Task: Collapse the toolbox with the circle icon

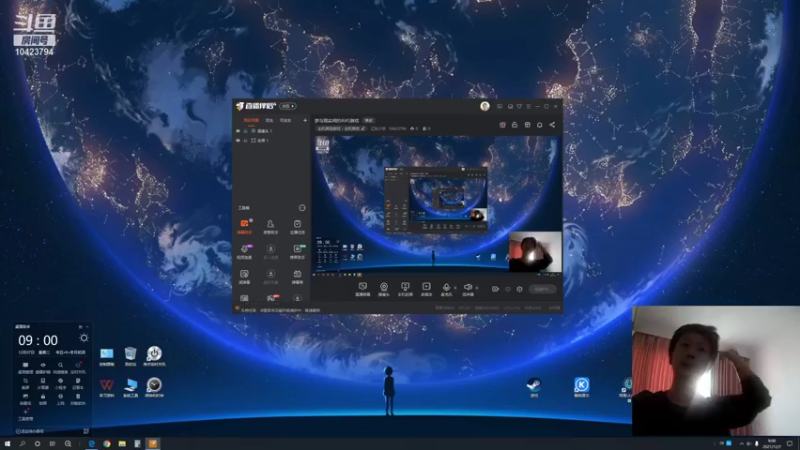Action: coord(302,208)
